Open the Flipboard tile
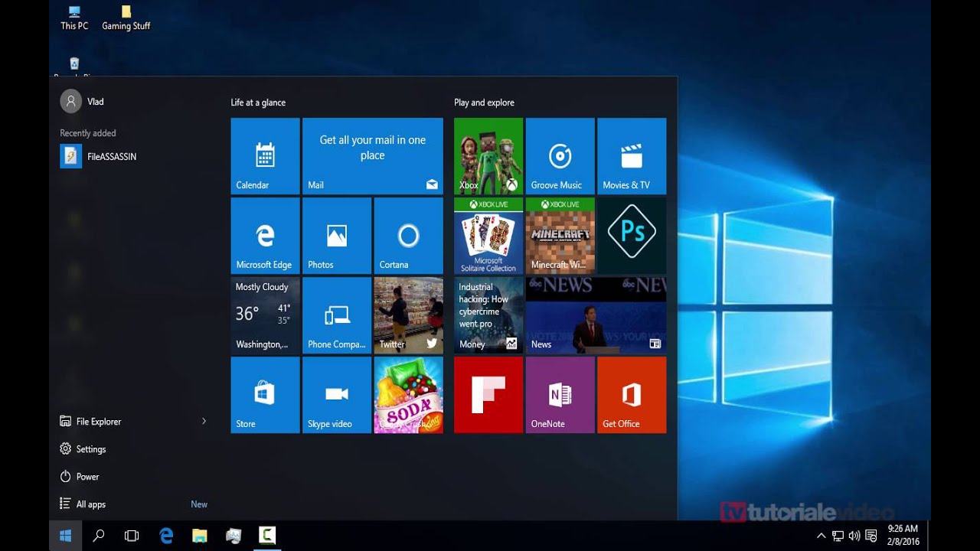This screenshot has width=980, height=551. point(488,395)
